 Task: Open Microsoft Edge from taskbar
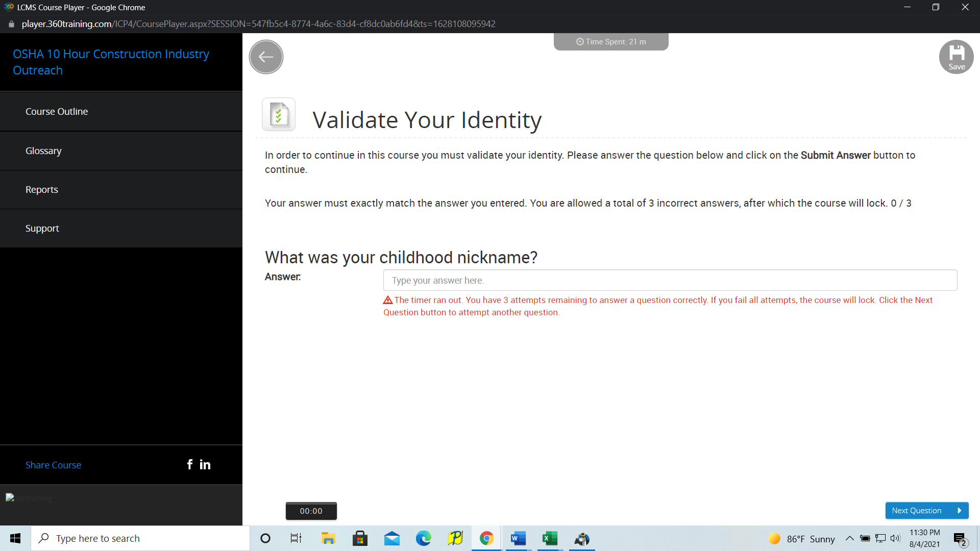pyautogui.click(x=423, y=538)
